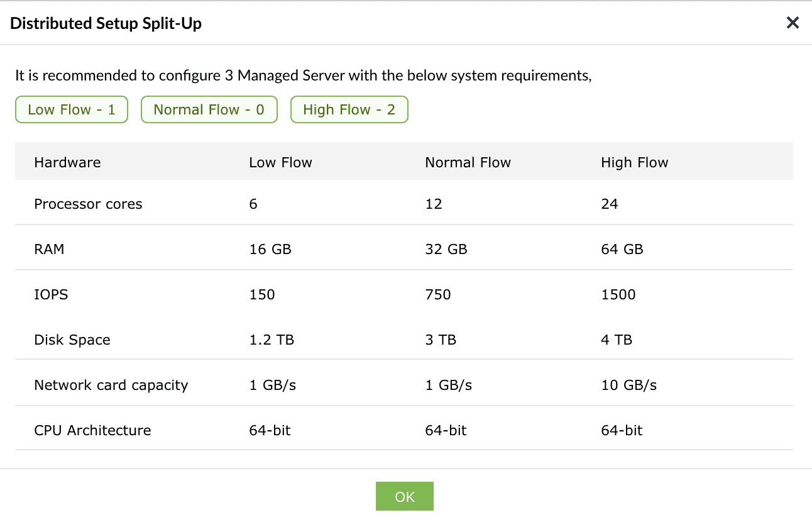
Task: Select the Disk Space row label
Action: point(72,340)
